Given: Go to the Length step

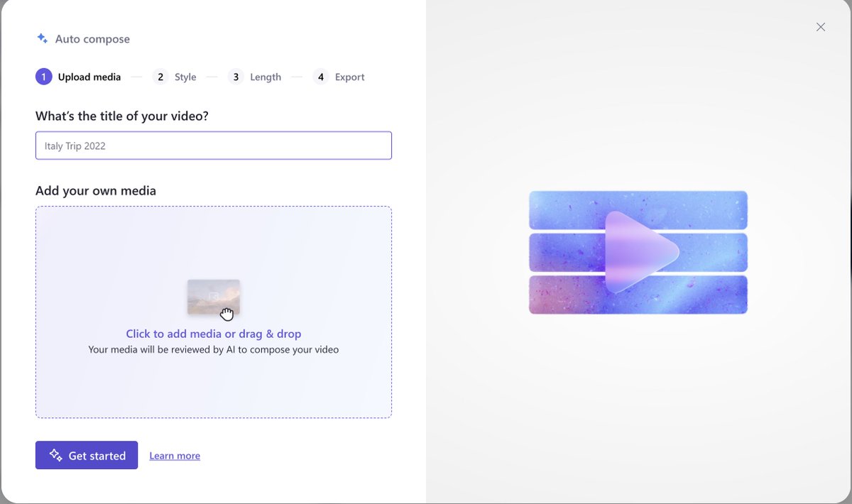Looking at the screenshot, I should click(254, 77).
